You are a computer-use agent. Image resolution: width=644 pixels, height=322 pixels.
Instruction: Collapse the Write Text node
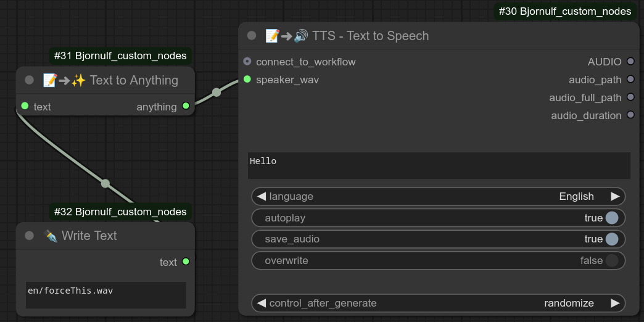[29, 236]
